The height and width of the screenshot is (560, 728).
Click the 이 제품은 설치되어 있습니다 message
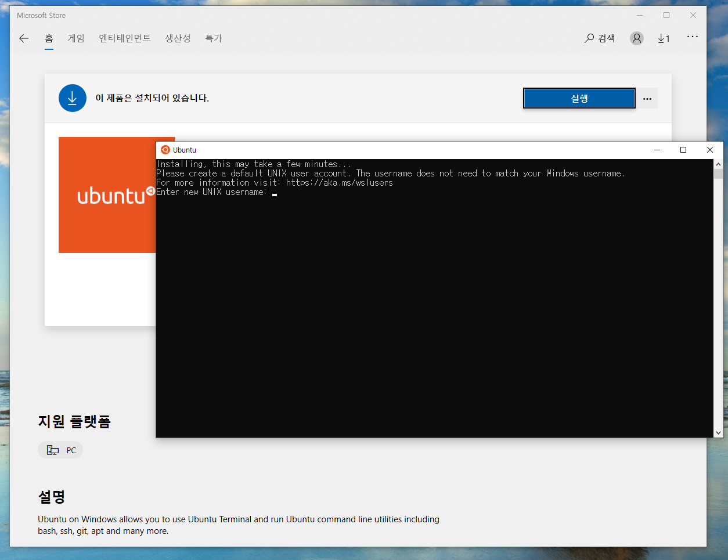[x=152, y=98]
